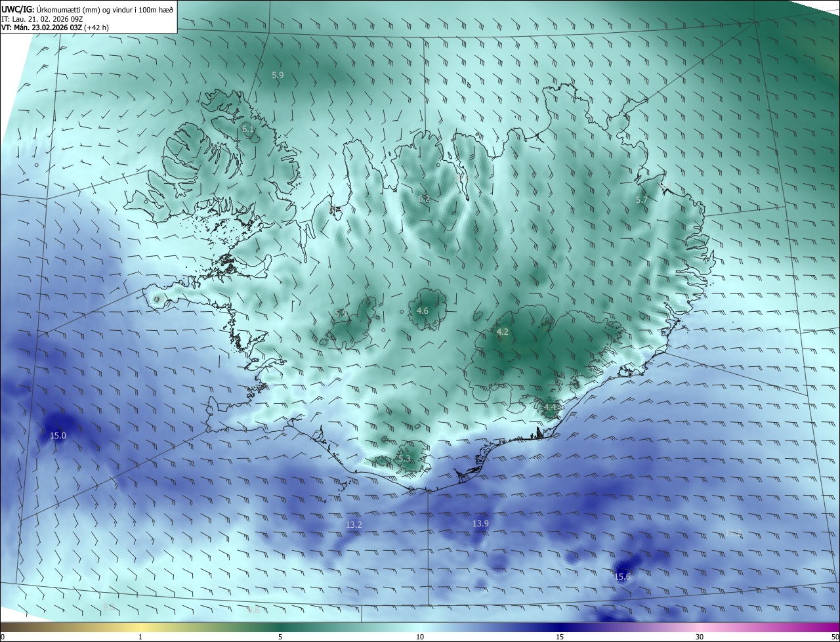Click the initial time line "IT: Lau. 21. 02. 2026 09Z"

coord(42,18)
